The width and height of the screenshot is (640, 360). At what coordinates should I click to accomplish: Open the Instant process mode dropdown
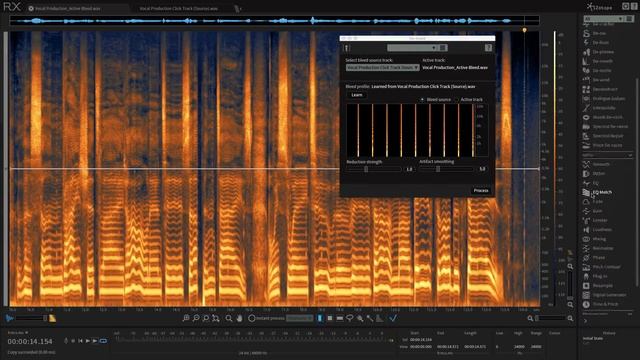click(299, 318)
